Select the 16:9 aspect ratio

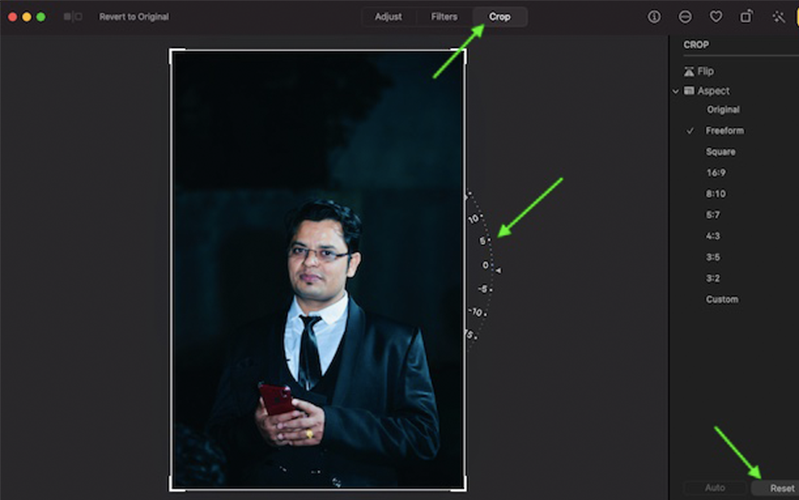tap(716, 173)
